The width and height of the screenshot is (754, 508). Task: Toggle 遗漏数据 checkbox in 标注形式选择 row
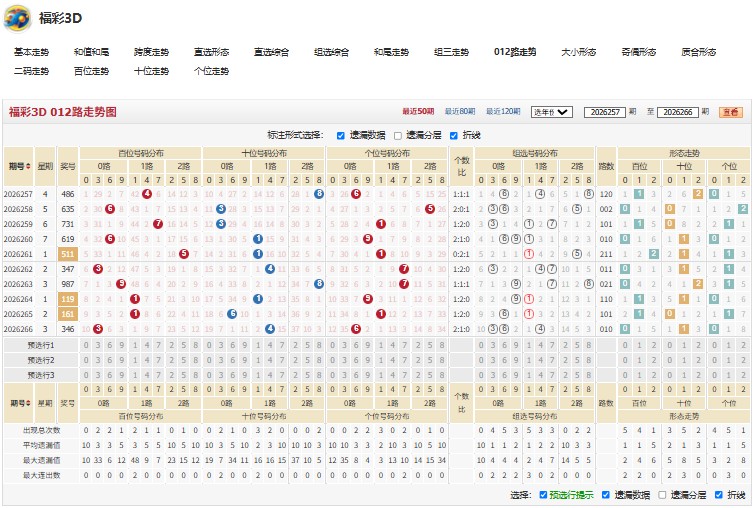click(x=340, y=136)
